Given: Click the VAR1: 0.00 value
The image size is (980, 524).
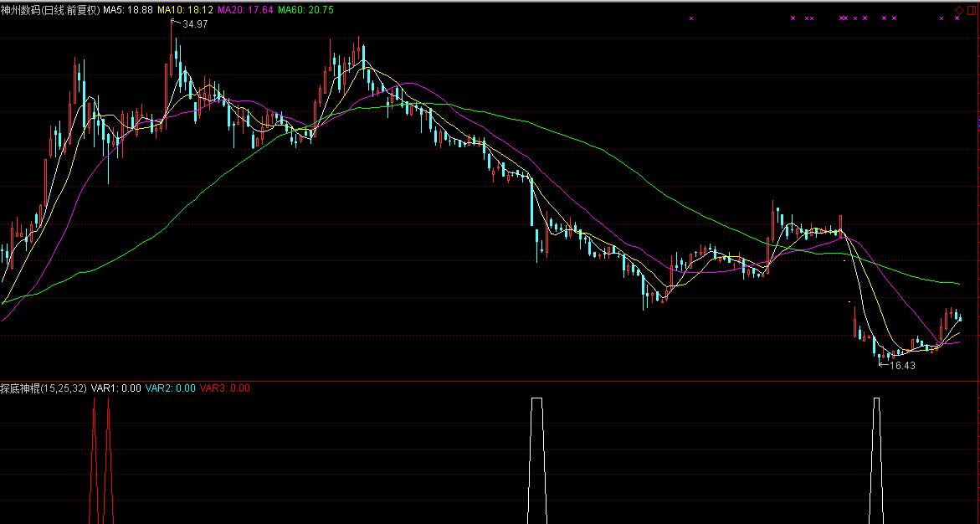Looking at the screenshot, I should click(x=116, y=388).
